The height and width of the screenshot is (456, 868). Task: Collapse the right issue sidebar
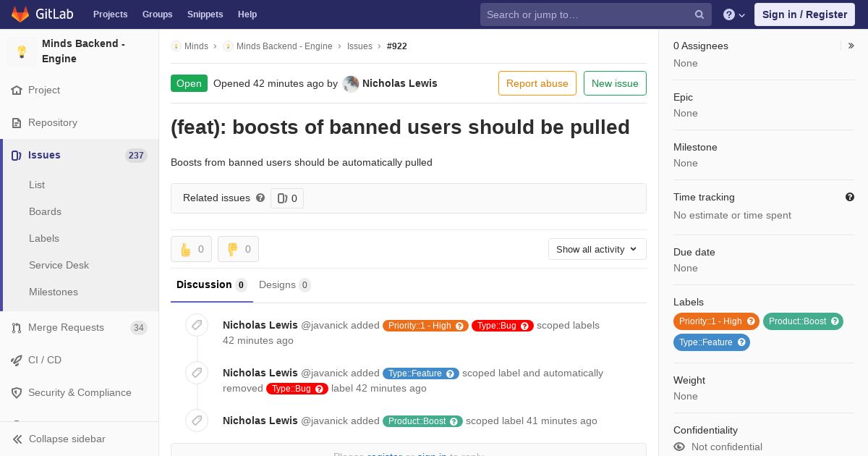[851, 46]
